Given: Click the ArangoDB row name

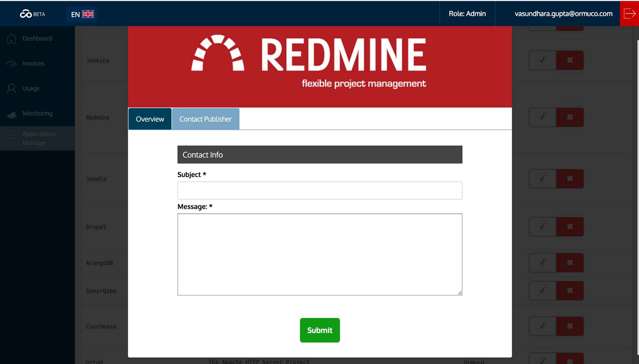Looking at the screenshot, I should pyautogui.click(x=99, y=263).
